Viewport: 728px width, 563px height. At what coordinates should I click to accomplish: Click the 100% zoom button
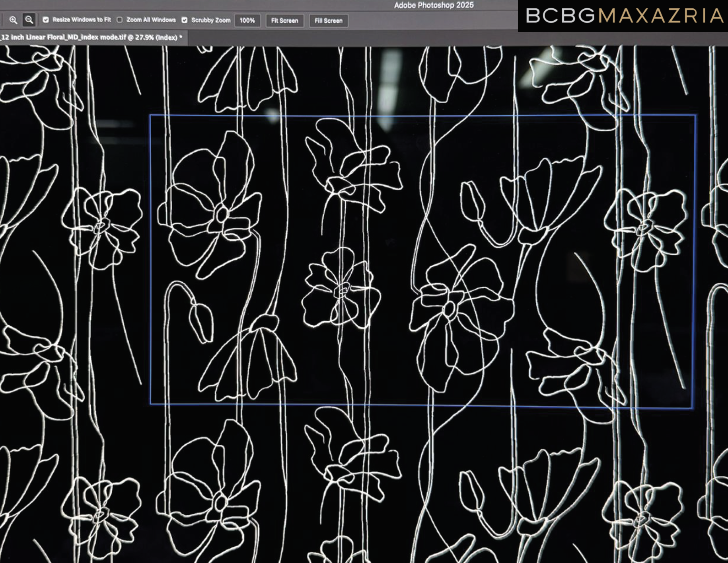[247, 20]
